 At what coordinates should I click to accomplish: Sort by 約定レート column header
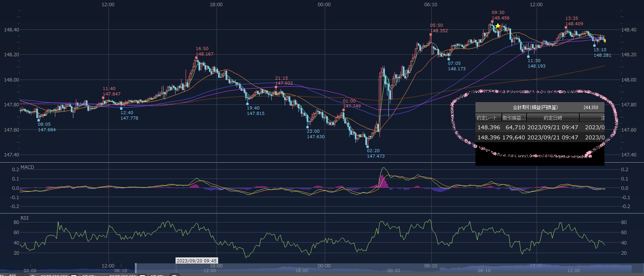pos(488,118)
